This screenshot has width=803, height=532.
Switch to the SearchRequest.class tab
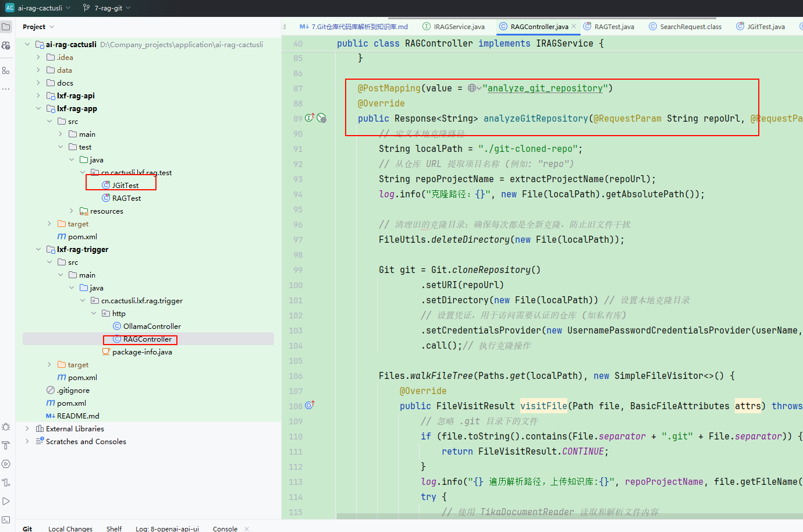click(x=685, y=26)
